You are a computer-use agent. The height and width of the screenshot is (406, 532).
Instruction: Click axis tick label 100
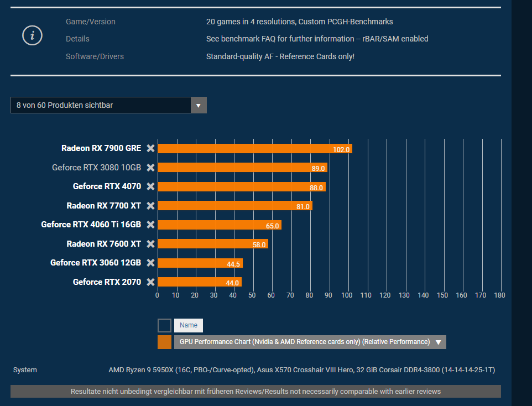347,295
